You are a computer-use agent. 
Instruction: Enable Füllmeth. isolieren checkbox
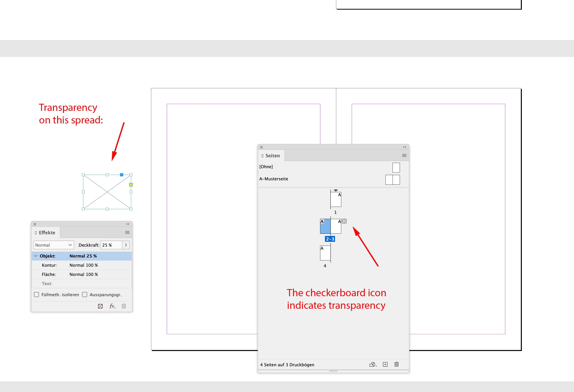[x=36, y=295]
